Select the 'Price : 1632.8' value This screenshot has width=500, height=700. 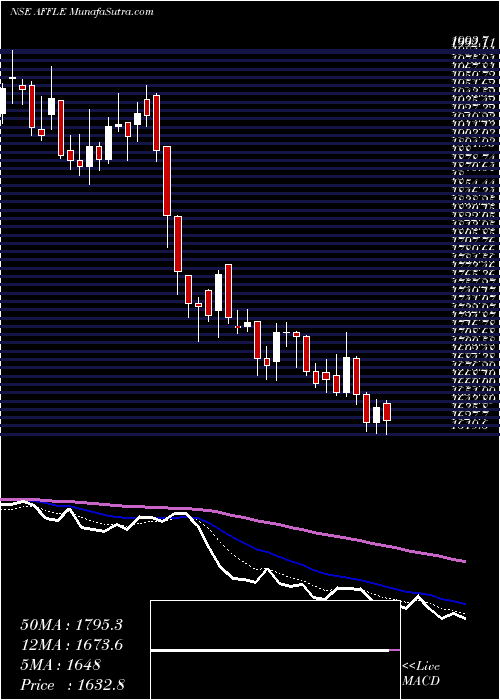pyautogui.click(x=72, y=685)
